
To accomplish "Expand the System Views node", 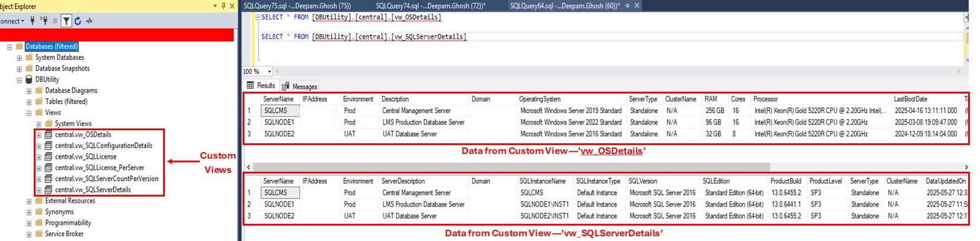I will (x=39, y=124).
